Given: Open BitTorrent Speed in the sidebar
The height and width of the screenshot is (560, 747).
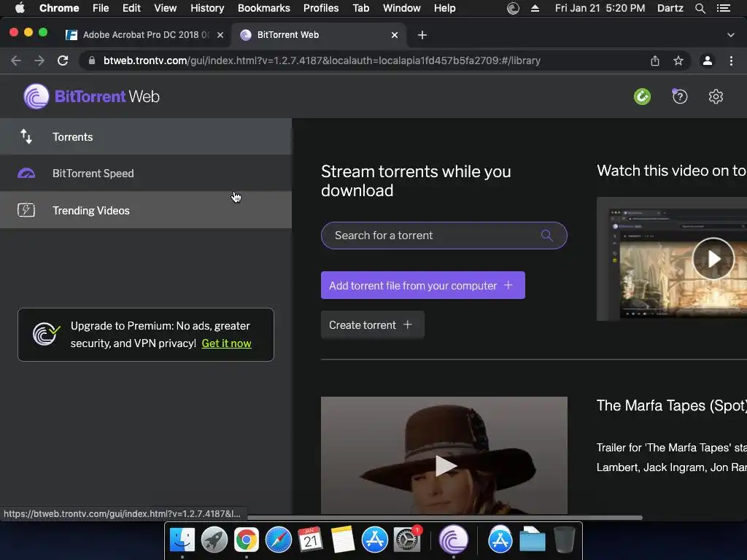Looking at the screenshot, I should tap(146, 174).
